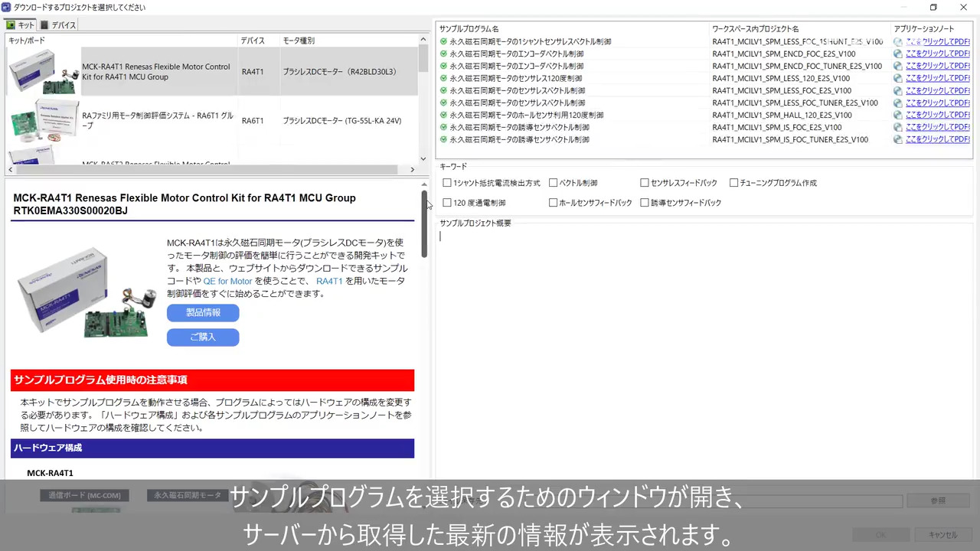Click green icon of 1SHUNT sensorless vector sample
Viewport: 980px width, 551px height.
[443, 41]
